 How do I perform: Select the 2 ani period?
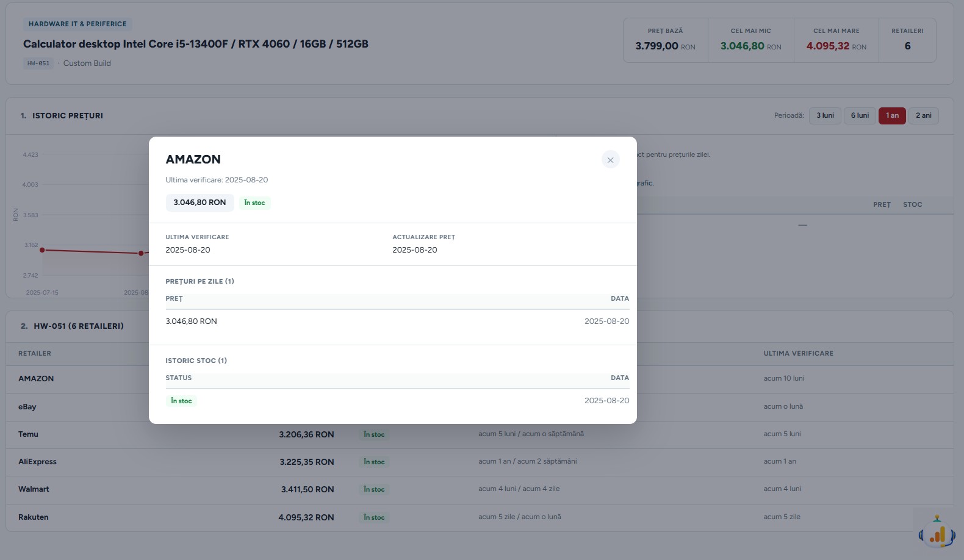pyautogui.click(x=924, y=116)
